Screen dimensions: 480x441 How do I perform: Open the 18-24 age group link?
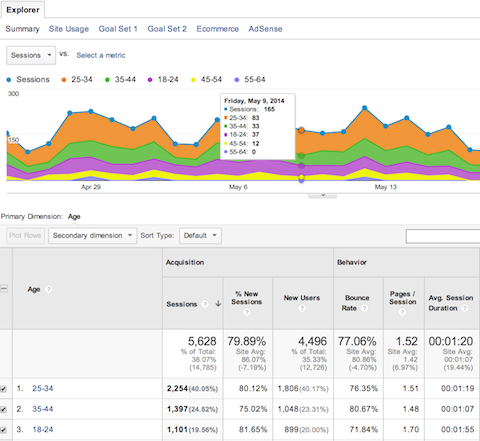(43, 429)
